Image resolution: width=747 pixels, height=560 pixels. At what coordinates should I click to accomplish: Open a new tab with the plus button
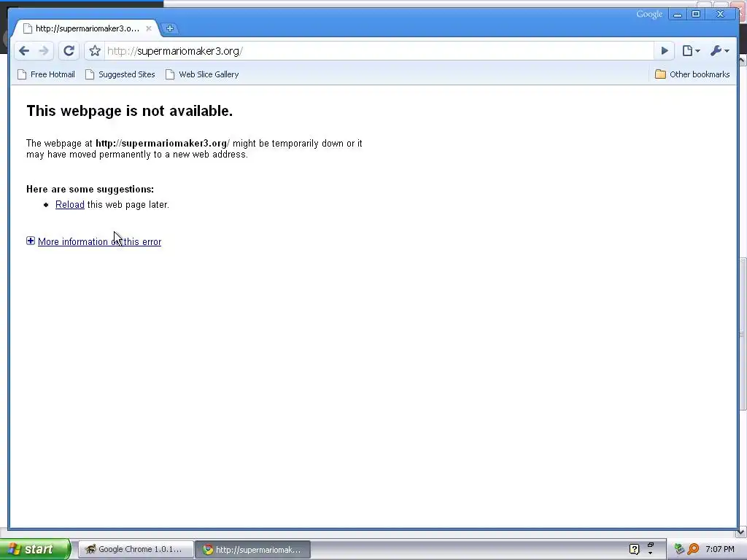click(169, 28)
